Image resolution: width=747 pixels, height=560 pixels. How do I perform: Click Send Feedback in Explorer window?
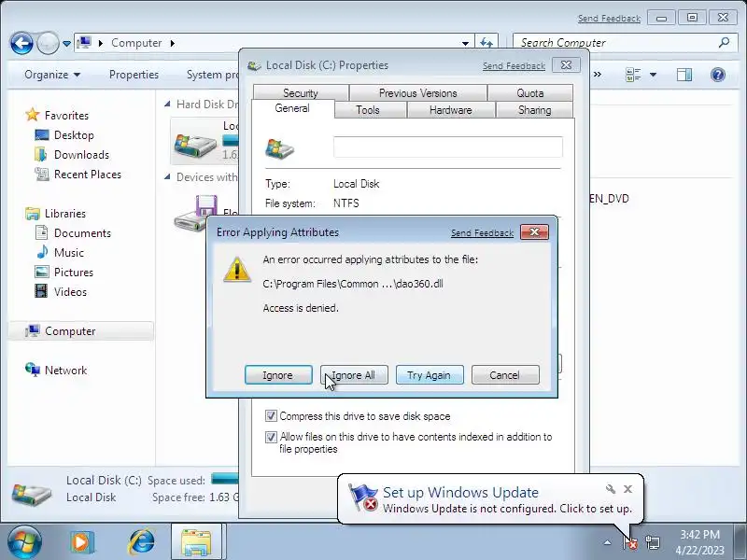609,19
